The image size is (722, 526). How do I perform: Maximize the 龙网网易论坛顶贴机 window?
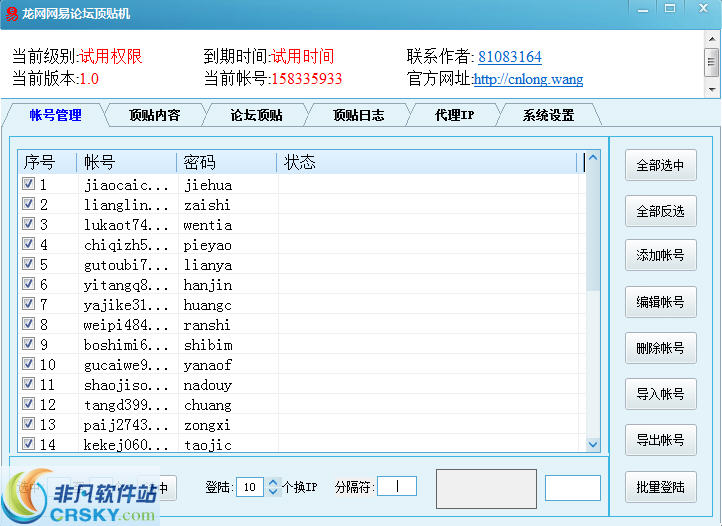[x=670, y=9]
